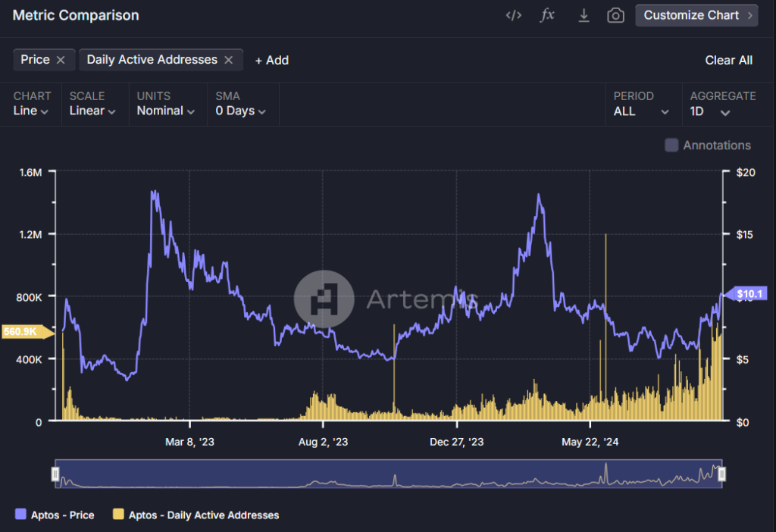Click + Add to add a metric

pos(271,61)
